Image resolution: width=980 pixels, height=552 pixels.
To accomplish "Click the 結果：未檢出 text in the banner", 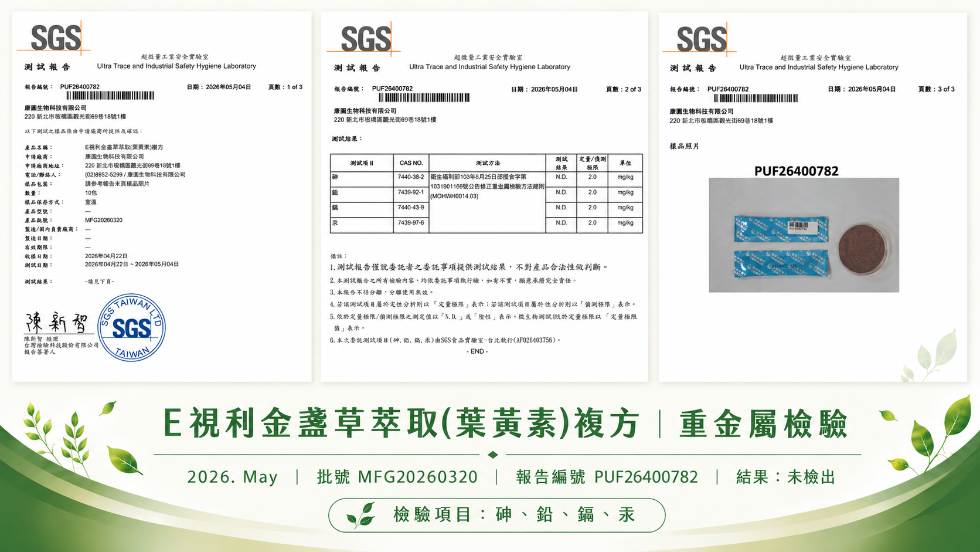I will (x=786, y=477).
